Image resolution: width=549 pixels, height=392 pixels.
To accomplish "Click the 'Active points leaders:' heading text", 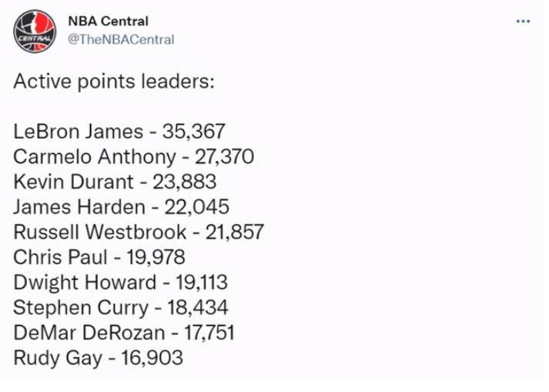I will click(x=114, y=82).
